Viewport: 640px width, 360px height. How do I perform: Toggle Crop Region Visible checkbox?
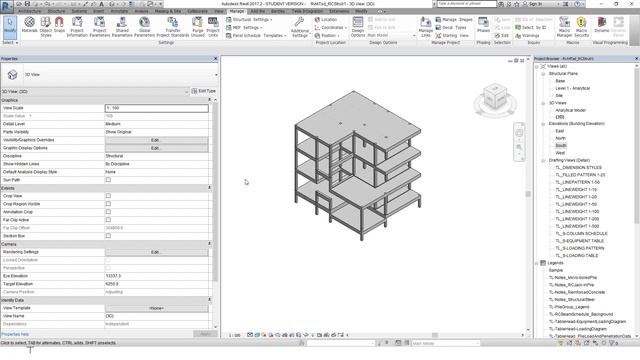108,204
